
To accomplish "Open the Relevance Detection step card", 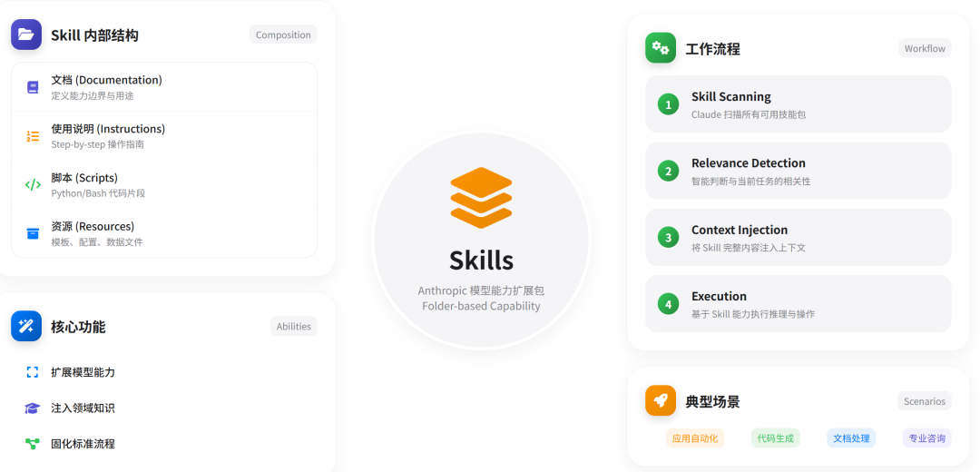I will pyautogui.click(x=799, y=171).
